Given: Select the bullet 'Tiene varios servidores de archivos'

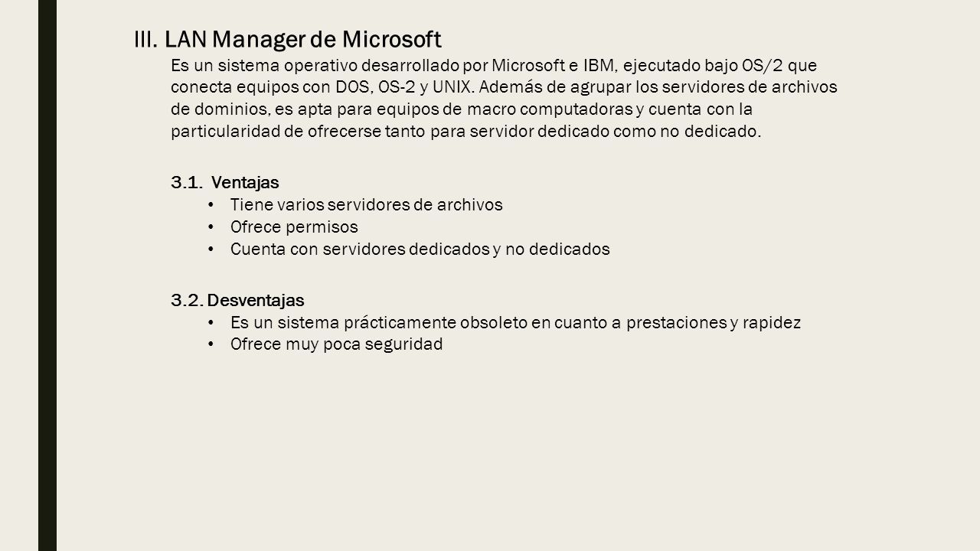Looking at the screenshot, I should pos(366,204).
